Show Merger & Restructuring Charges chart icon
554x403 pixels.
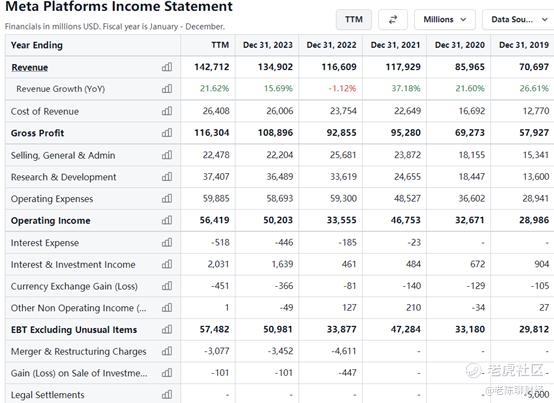pyautogui.click(x=167, y=351)
